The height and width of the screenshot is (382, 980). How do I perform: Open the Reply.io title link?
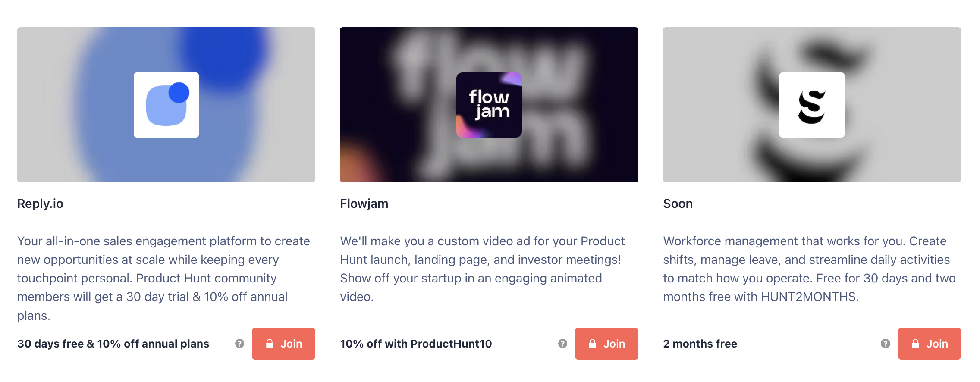[40, 204]
